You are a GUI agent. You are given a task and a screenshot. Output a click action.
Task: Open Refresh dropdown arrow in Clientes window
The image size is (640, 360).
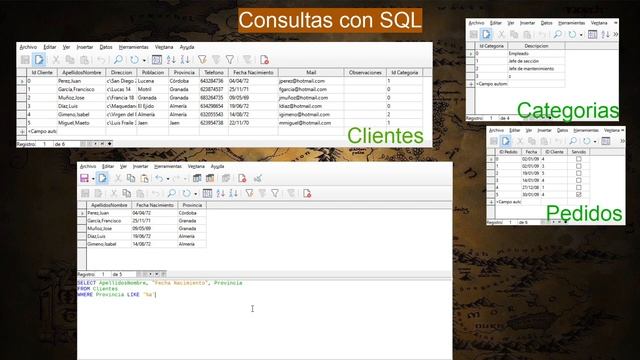tap(144, 60)
